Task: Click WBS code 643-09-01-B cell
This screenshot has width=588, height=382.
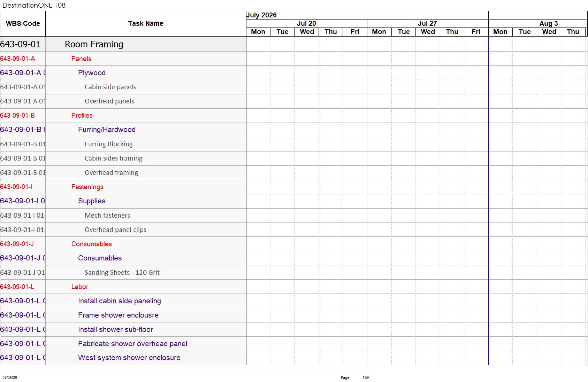Action: click(x=17, y=115)
